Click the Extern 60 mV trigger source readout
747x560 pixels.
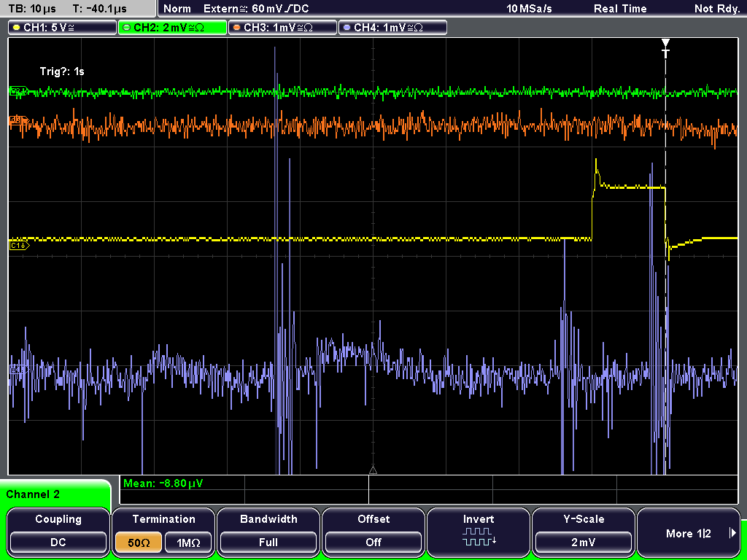pyautogui.click(x=256, y=9)
